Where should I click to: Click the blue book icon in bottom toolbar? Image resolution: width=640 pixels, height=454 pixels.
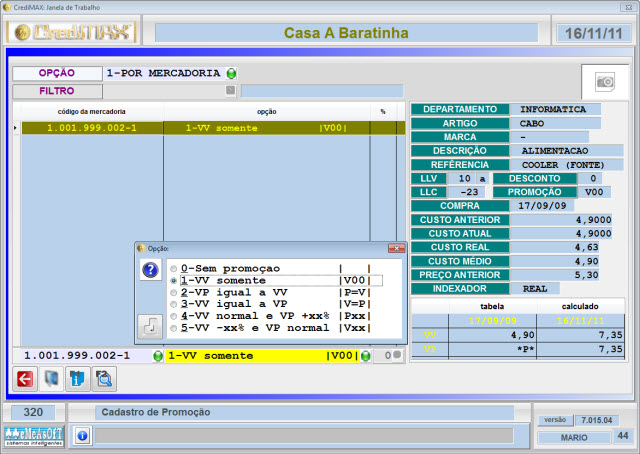pyautogui.click(x=51, y=378)
